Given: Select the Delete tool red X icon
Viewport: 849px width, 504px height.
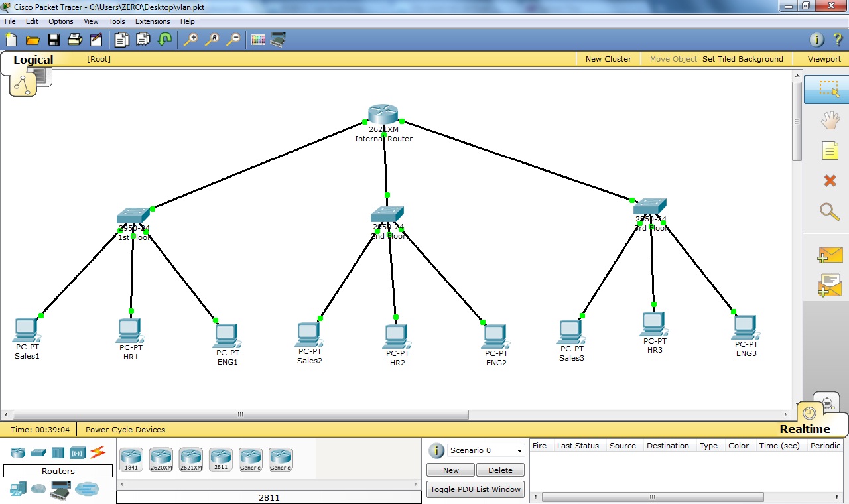Looking at the screenshot, I should (829, 180).
